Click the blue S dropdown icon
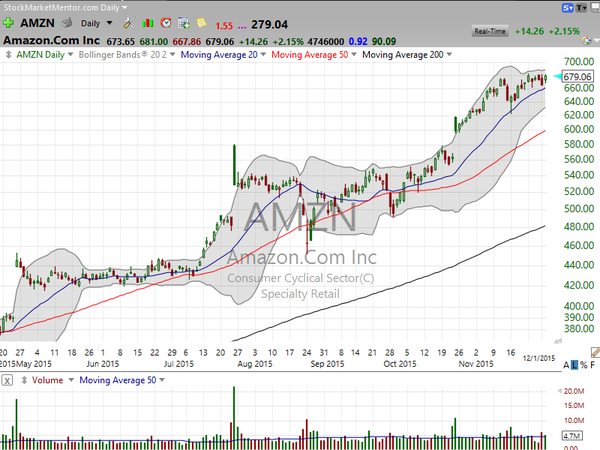The width and height of the screenshot is (600, 450). [567, 8]
